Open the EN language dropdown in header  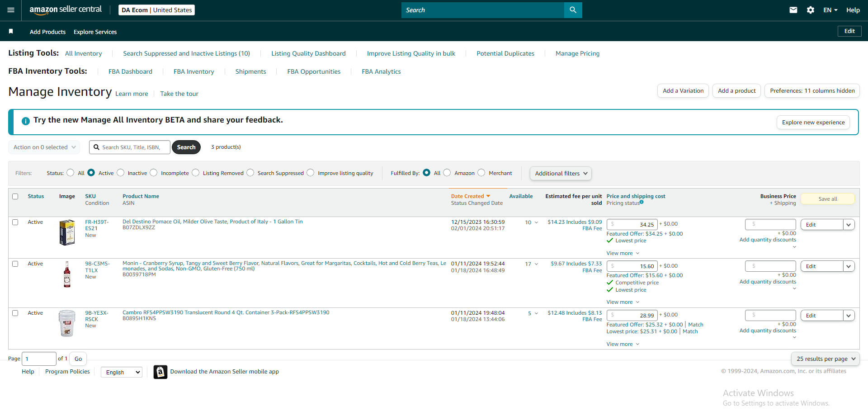830,10
